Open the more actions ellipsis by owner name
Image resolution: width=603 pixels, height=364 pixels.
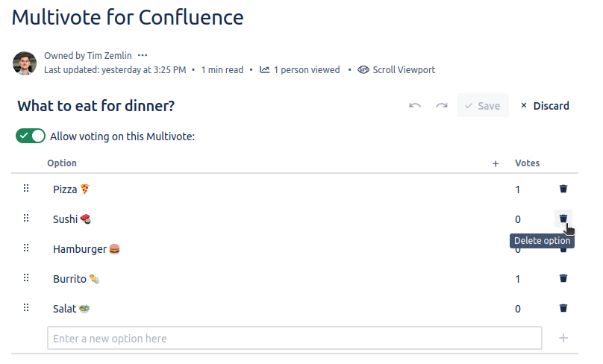143,55
